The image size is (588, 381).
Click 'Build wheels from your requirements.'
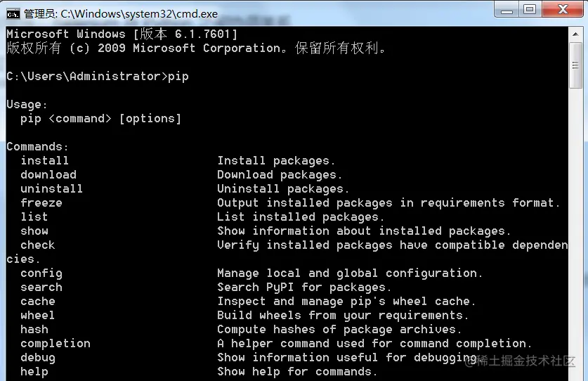click(343, 316)
